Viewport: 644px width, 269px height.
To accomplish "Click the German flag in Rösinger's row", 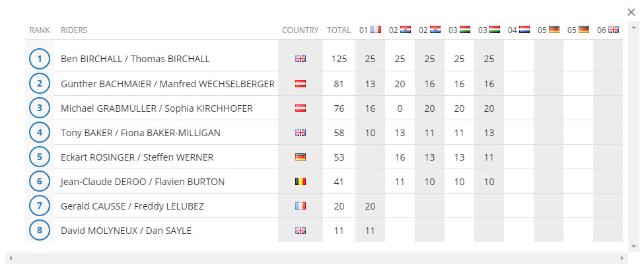I will [301, 157].
